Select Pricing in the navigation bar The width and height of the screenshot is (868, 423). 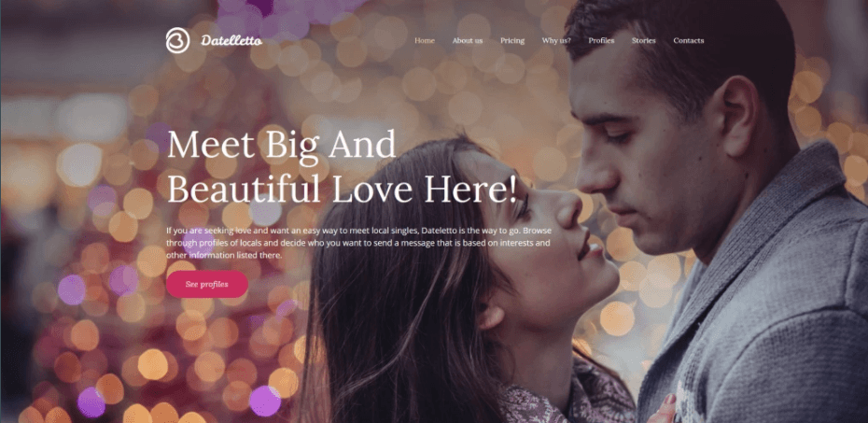(512, 40)
